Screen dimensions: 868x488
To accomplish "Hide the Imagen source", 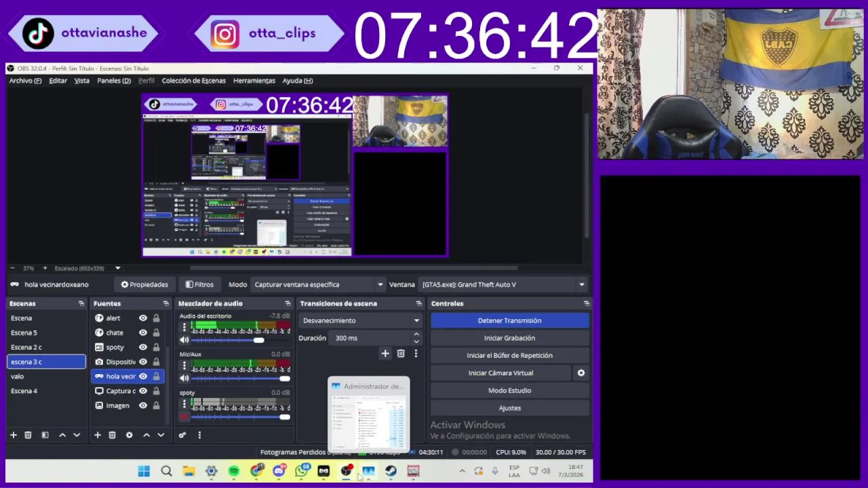I will [143, 405].
